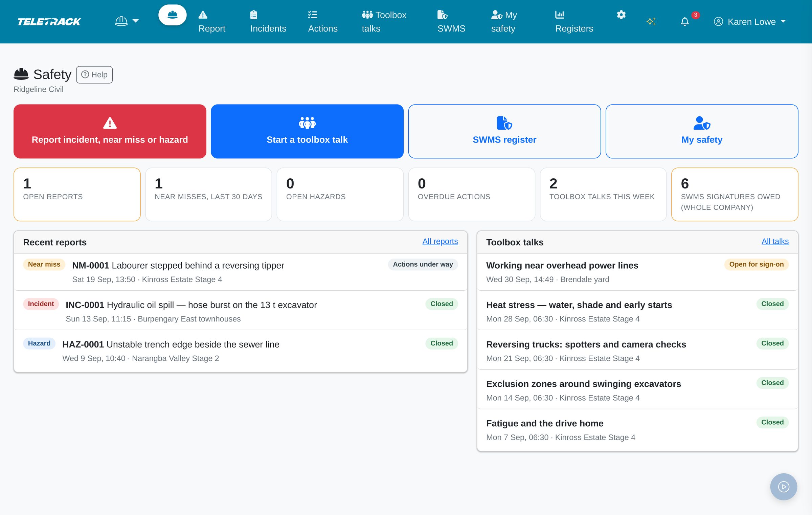
Task: Open the hard hat module dropdown
Action: tap(127, 21)
